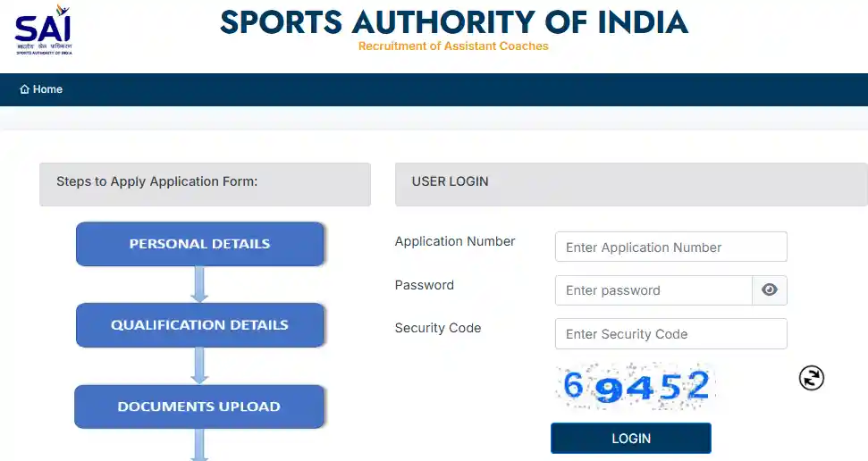The height and width of the screenshot is (461, 868).
Task: Click the Recruitment of Assistant Coaches subtitle
Action: tap(453, 46)
